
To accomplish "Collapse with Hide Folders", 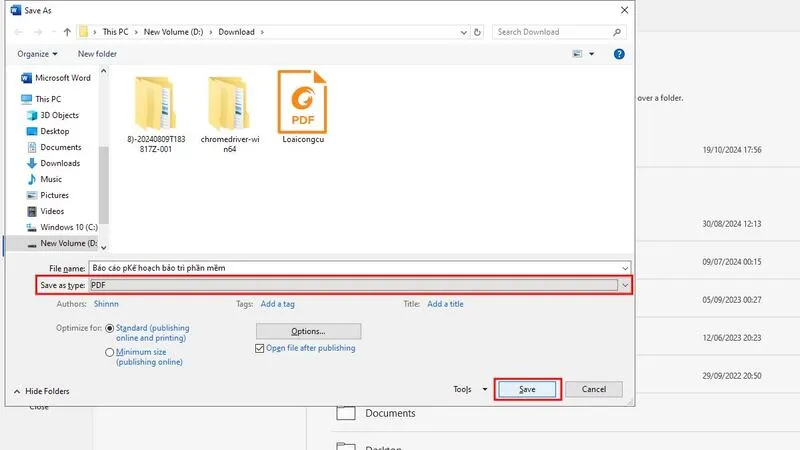I will (x=41, y=391).
